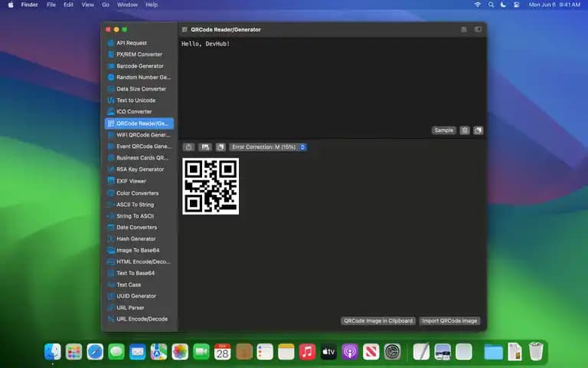Open the Finder menu in the menu bar
This screenshot has height=368, width=588.
point(30,5)
